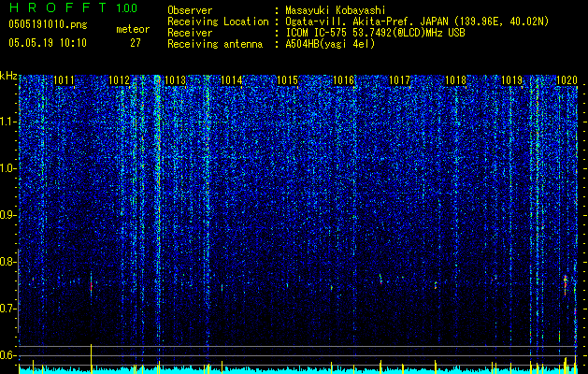
Task: Click the 1018 time marker
Action: pos(455,80)
